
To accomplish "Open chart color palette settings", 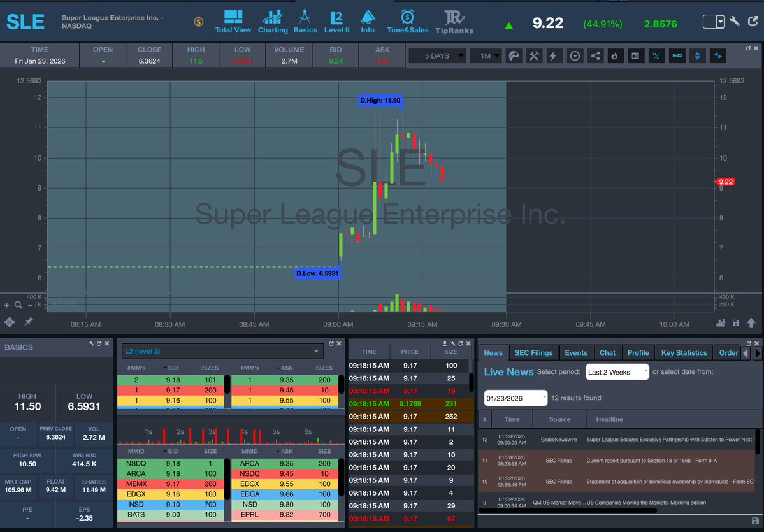I will [514, 56].
